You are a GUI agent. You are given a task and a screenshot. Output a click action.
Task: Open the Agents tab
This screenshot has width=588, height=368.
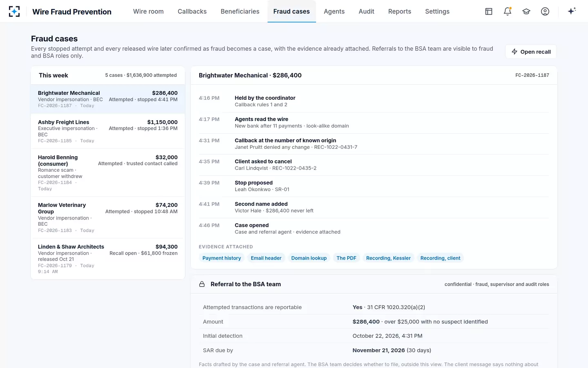pyautogui.click(x=334, y=11)
